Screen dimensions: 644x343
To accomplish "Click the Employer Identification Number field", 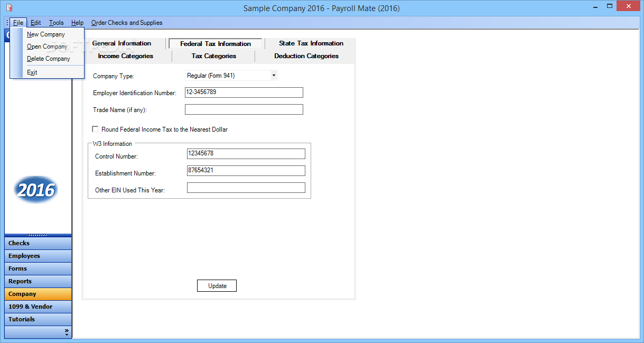I will click(x=244, y=92).
